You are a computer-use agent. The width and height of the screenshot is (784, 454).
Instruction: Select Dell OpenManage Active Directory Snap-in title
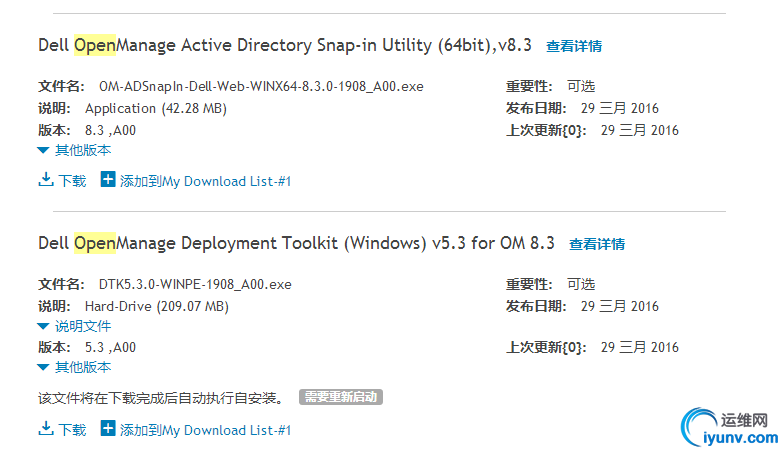point(285,45)
